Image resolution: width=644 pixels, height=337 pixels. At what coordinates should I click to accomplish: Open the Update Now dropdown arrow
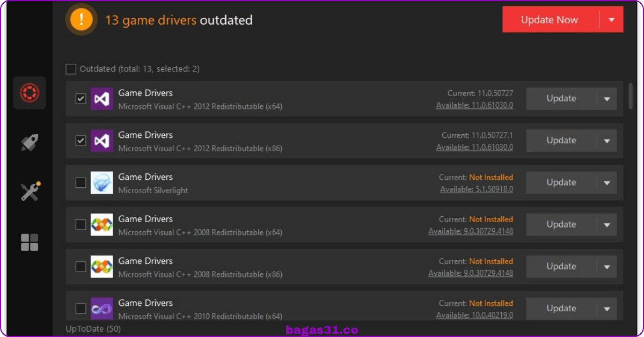coord(612,20)
